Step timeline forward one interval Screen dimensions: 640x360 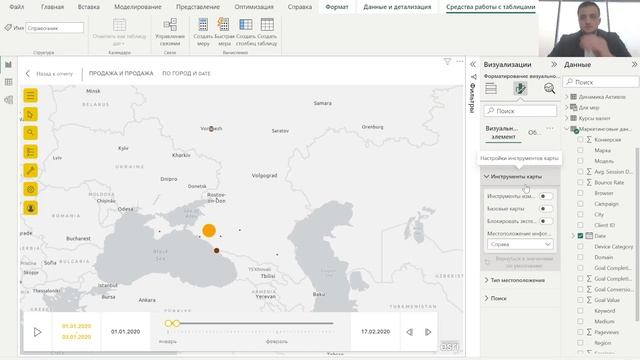coord(428,332)
